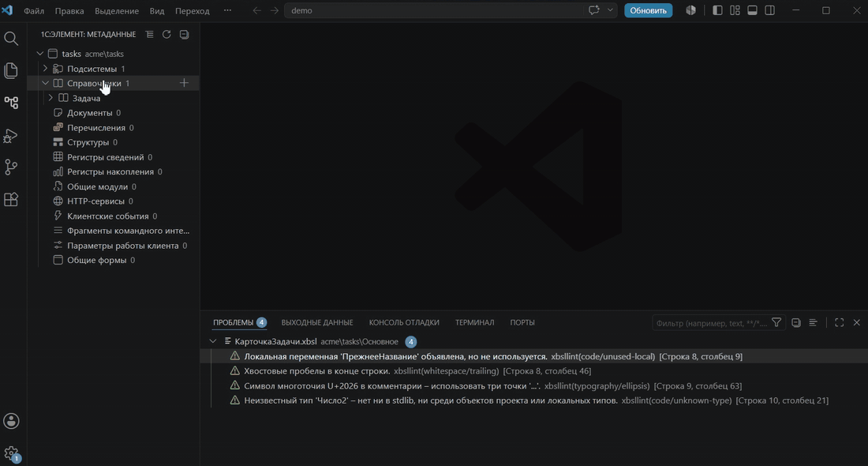Screen dimensions: 868x466
Task: Switch to the ПРОБЛЕМЫ tab
Action: tap(239, 322)
